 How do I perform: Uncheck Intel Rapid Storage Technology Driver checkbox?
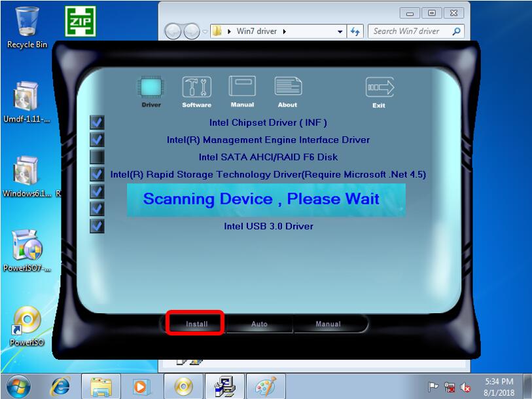pyautogui.click(x=97, y=174)
